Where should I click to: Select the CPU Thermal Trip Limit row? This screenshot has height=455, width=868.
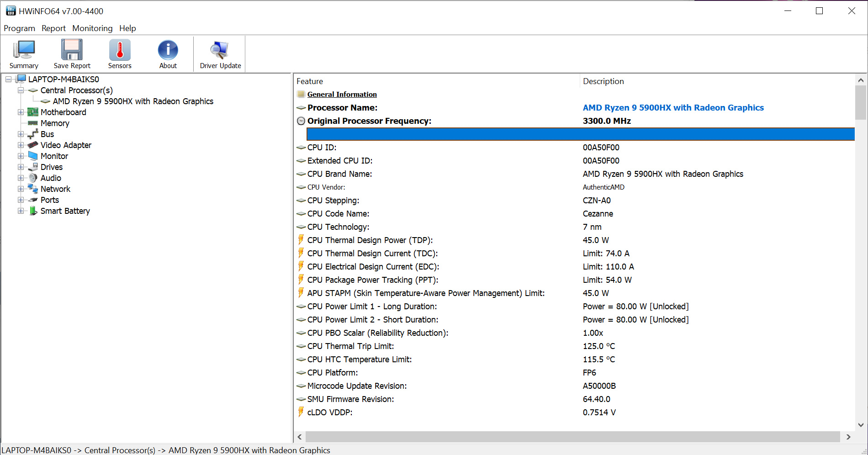coord(574,346)
